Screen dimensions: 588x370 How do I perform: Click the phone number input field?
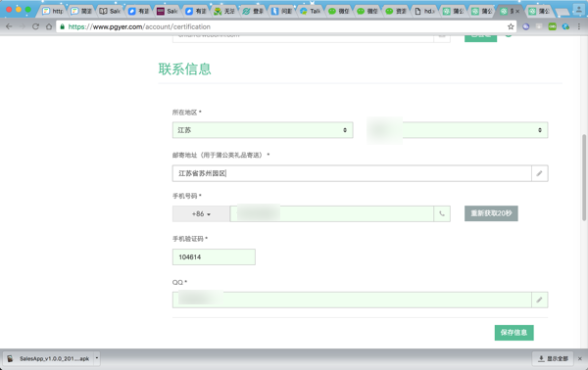click(331, 213)
